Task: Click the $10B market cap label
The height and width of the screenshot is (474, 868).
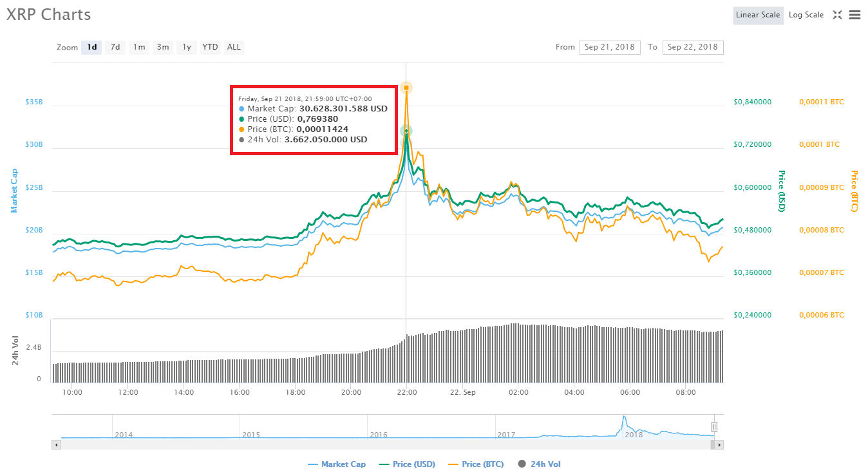Action: (33, 315)
